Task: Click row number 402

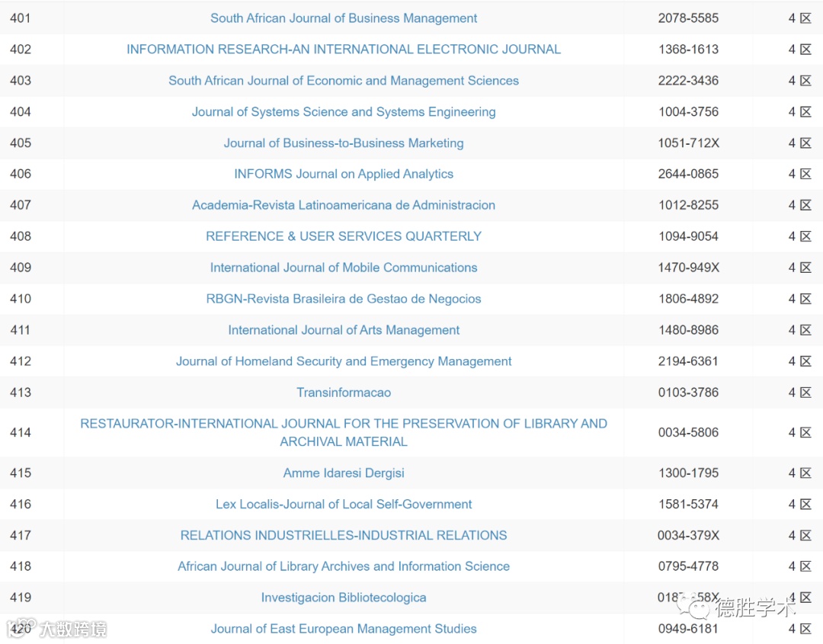Action: point(21,50)
